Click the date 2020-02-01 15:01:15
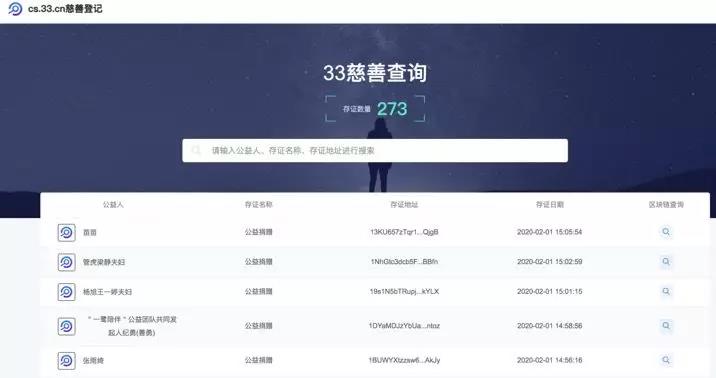Viewport: 716px width, 378px height. pos(550,291)
